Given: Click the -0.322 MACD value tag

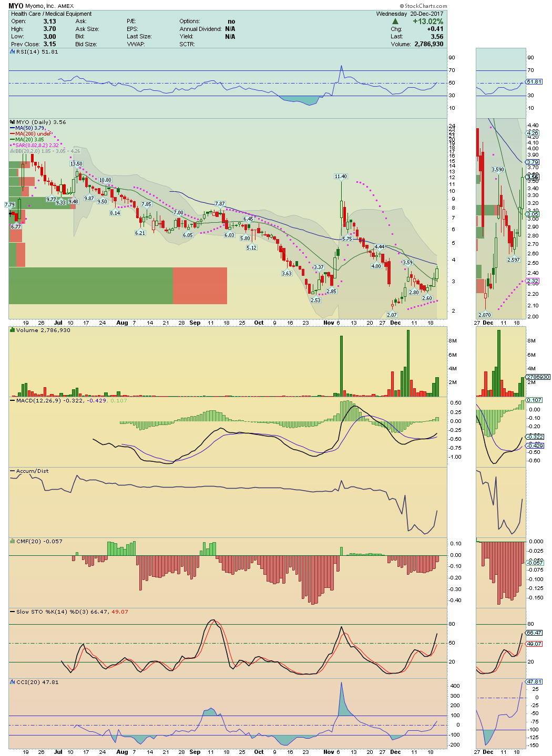Looking at the screenshot, I should [535, 437].
